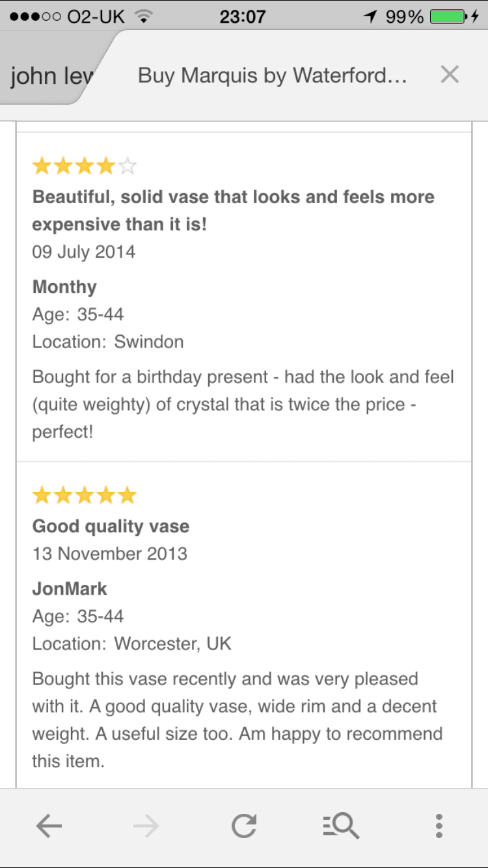
Task: Tap the "Good quality vase" review title
Action: click(111, 526)
